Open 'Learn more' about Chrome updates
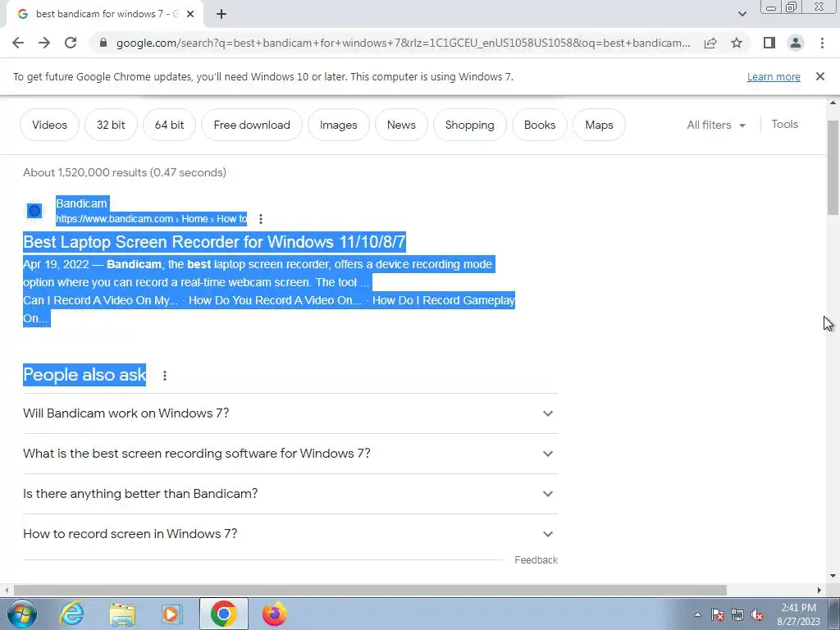 (774, 76)
